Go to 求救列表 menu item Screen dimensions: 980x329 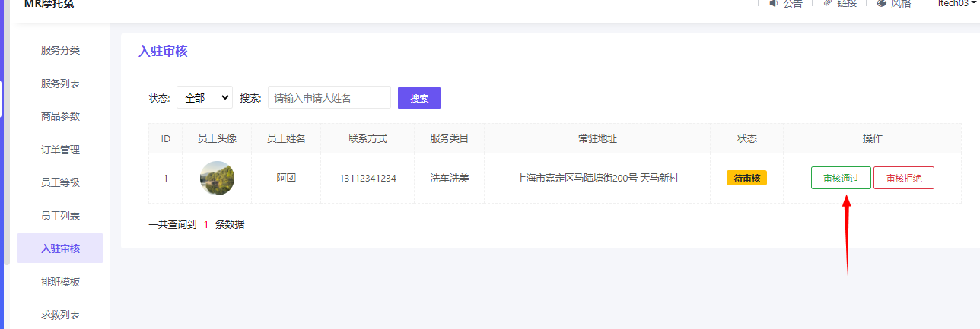(60, 315)
